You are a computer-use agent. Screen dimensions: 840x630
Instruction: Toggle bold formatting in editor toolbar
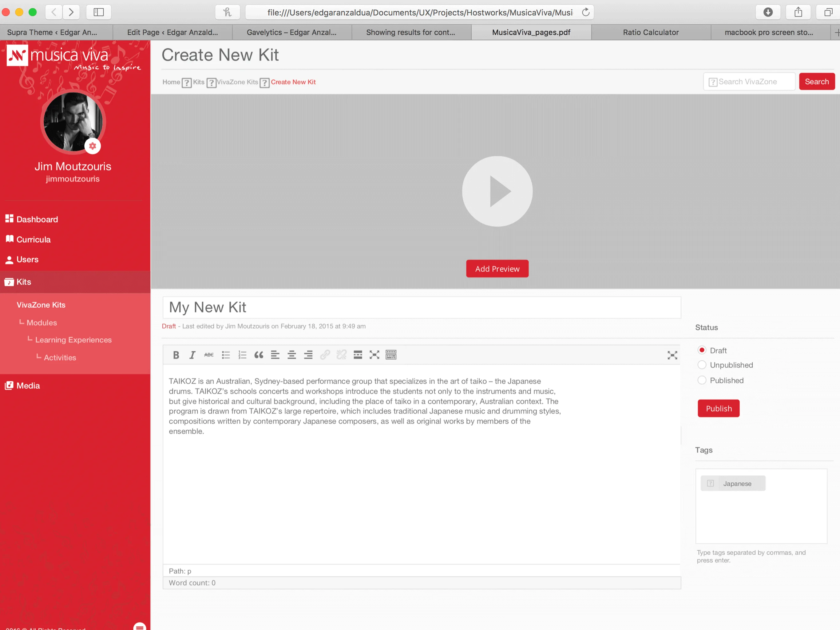[x=176, y=355]
